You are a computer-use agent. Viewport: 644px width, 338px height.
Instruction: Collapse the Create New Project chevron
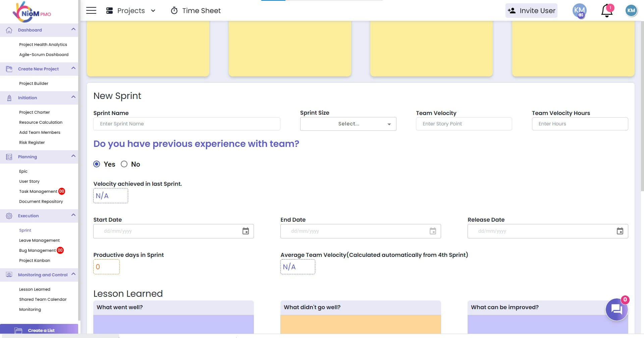73,68
